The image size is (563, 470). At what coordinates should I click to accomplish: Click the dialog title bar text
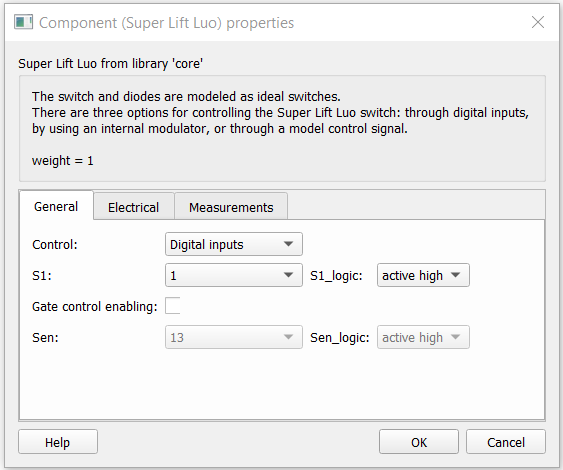[166, 23]
